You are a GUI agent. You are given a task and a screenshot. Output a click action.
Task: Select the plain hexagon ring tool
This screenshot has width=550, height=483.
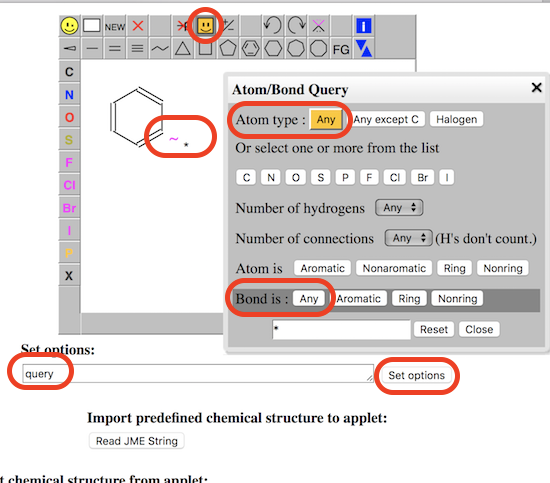tap(273, 48)
